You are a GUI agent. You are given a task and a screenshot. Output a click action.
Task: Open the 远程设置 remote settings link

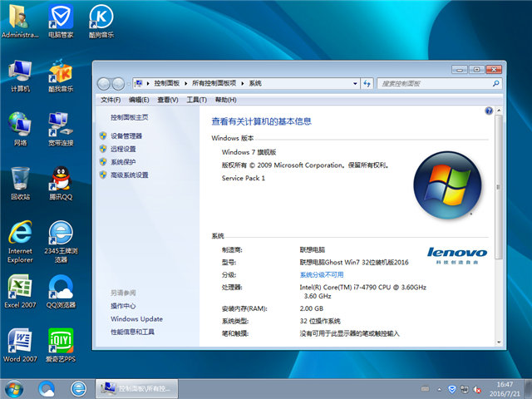click(123, 149)
